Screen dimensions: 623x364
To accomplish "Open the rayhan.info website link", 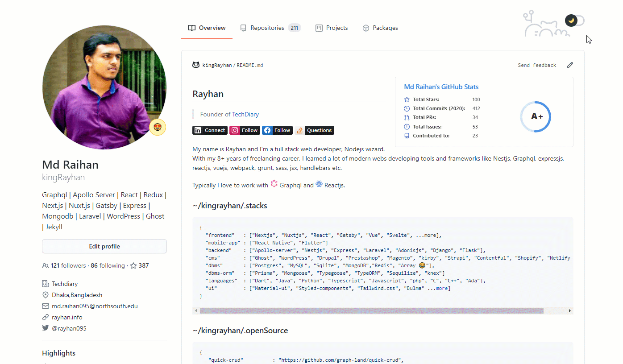I will [67, 317].
